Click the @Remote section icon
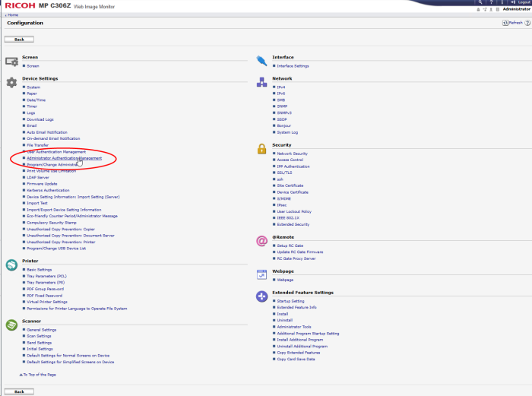Viewport: 532px width, 396px height. tap(261, 241)
